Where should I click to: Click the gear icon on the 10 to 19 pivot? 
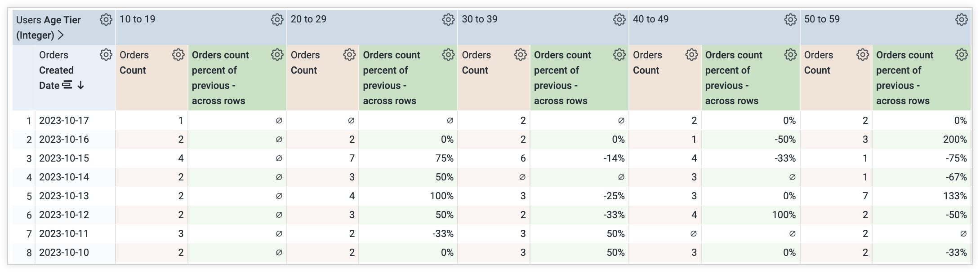(277, 20)
